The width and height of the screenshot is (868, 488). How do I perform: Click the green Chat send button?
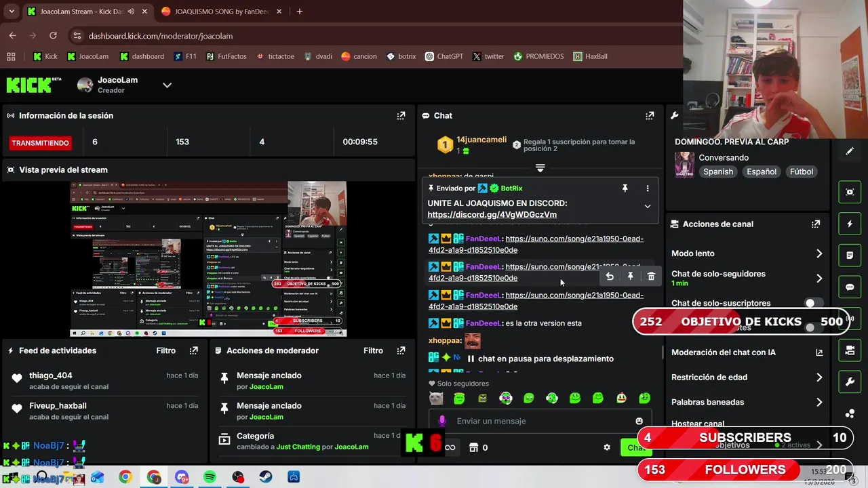click(x=636, y=447)
